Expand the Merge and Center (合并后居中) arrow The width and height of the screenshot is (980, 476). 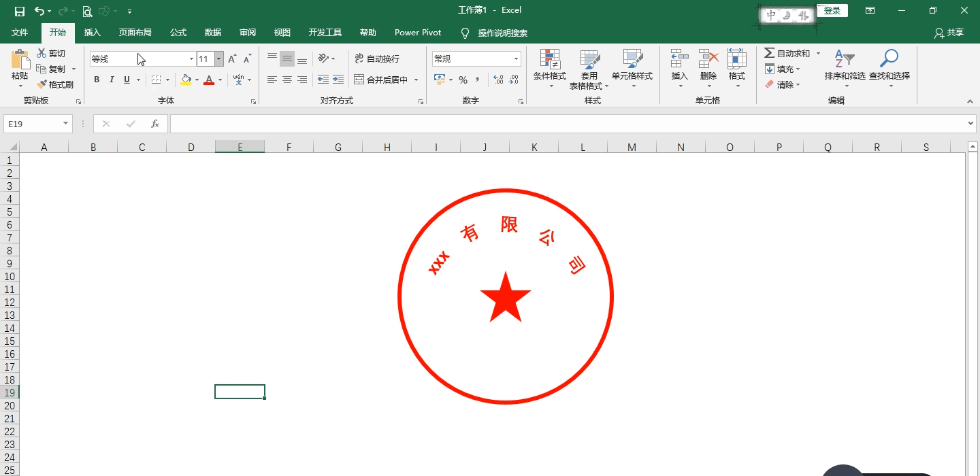click(x=416, y=80)
